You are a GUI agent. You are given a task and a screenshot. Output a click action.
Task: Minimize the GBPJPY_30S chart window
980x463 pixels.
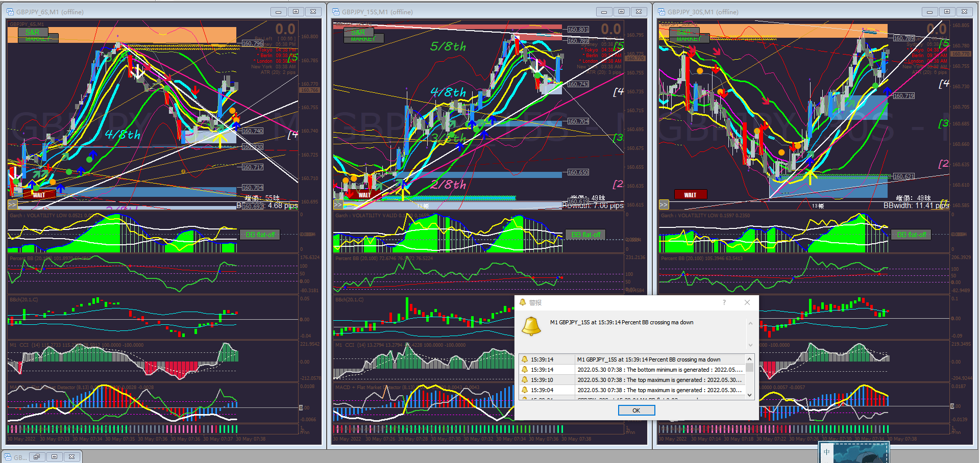click(x=929, y=12)
